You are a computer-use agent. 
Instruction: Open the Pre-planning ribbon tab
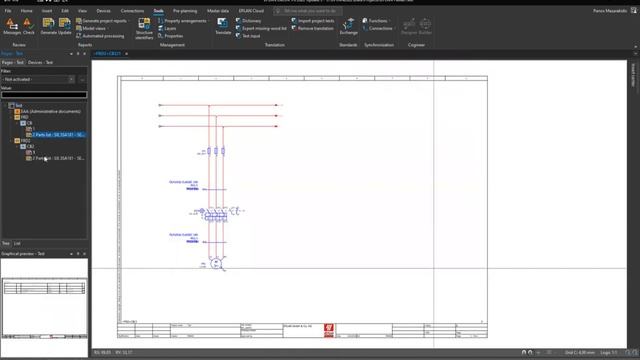point(185,11)
